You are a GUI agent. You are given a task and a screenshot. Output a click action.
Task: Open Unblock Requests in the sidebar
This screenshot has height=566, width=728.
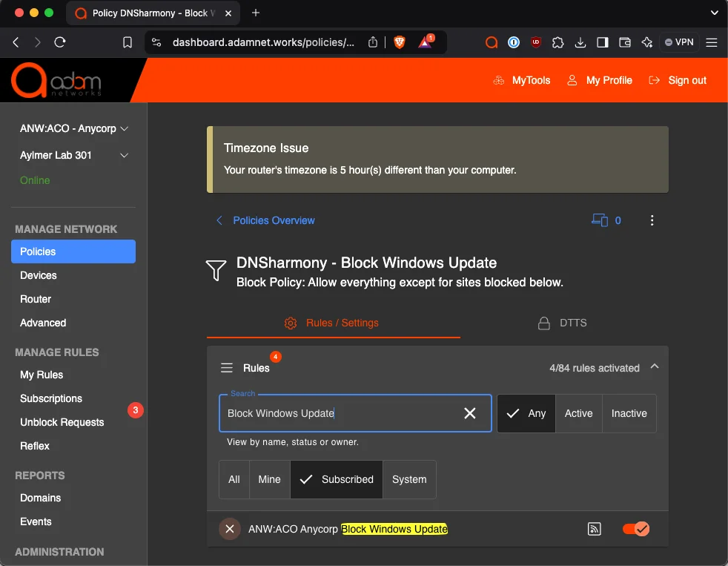pos(62,422)
